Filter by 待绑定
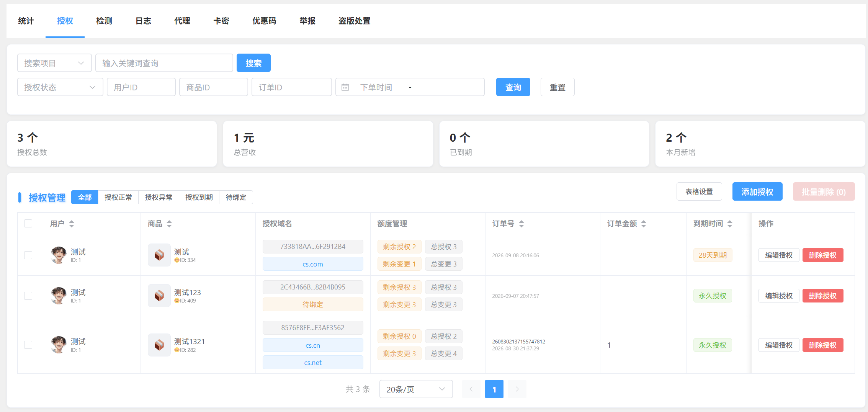868x412 pixels. [236, 197]
